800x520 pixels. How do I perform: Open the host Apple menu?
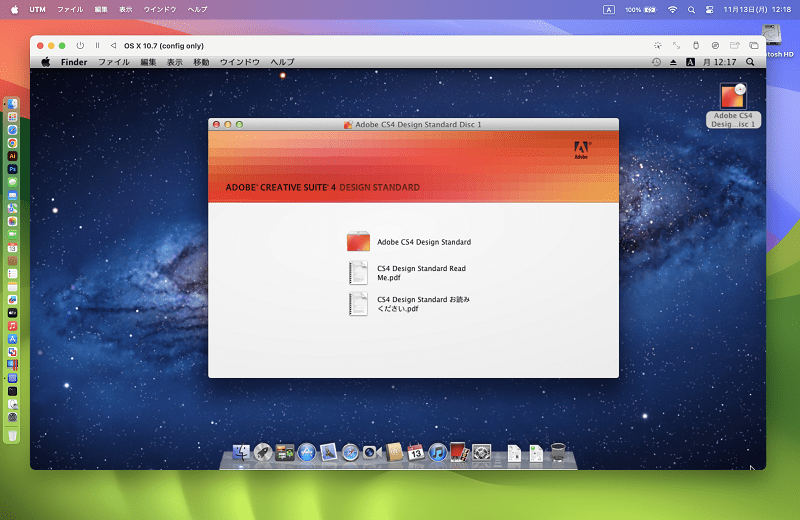click(14, 9)
